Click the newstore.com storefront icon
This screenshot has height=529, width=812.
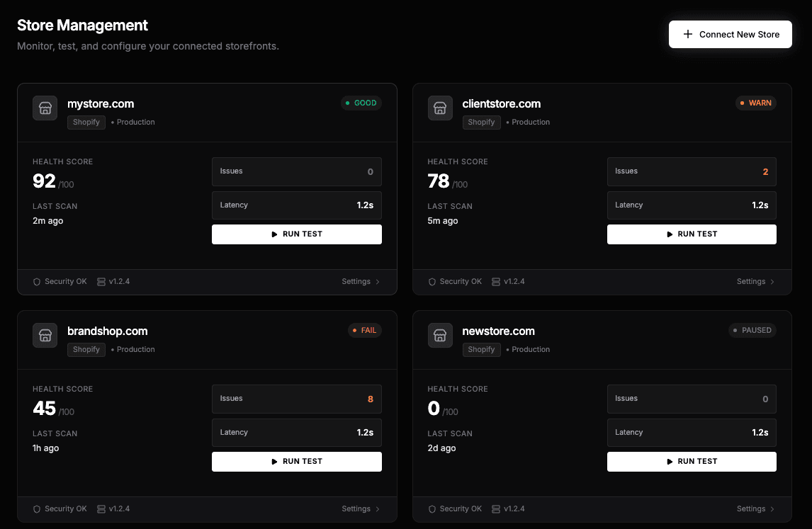point(440,336)
